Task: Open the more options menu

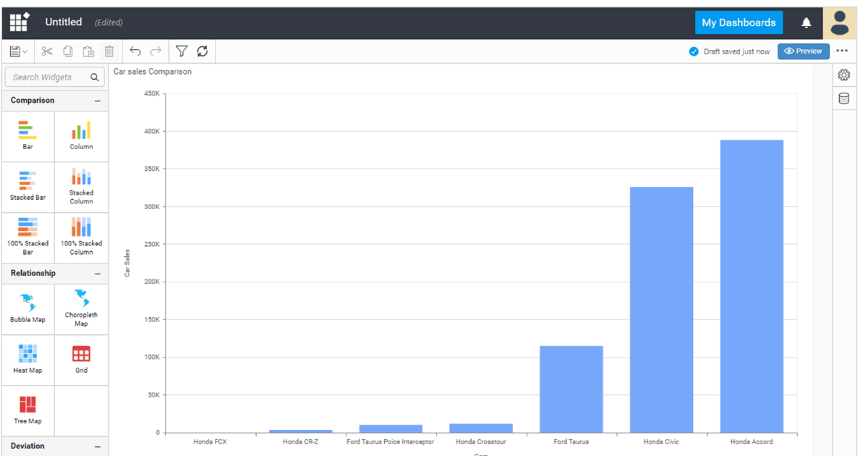Action: [x=842, y=51]
